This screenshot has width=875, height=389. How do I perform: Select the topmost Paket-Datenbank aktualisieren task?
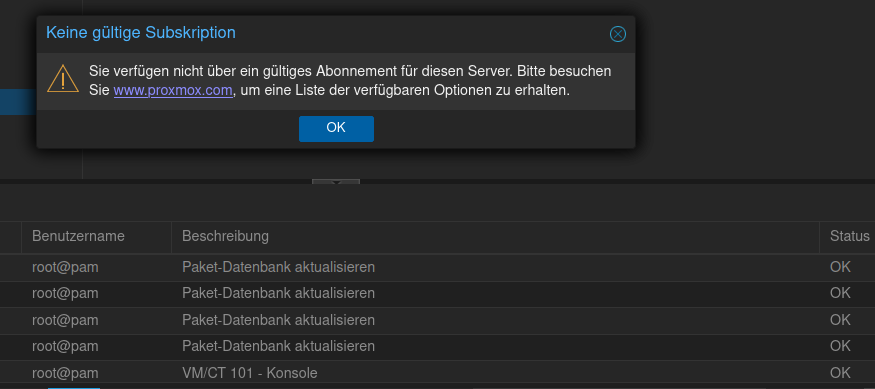coord(438,267)
